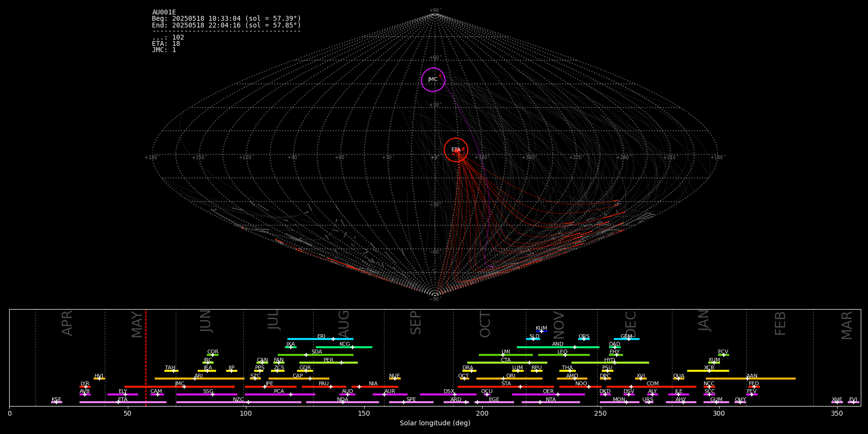This screenshot has width=868, height=434.
Task: Click the GEM shower bar
Action: click(626, 339)
